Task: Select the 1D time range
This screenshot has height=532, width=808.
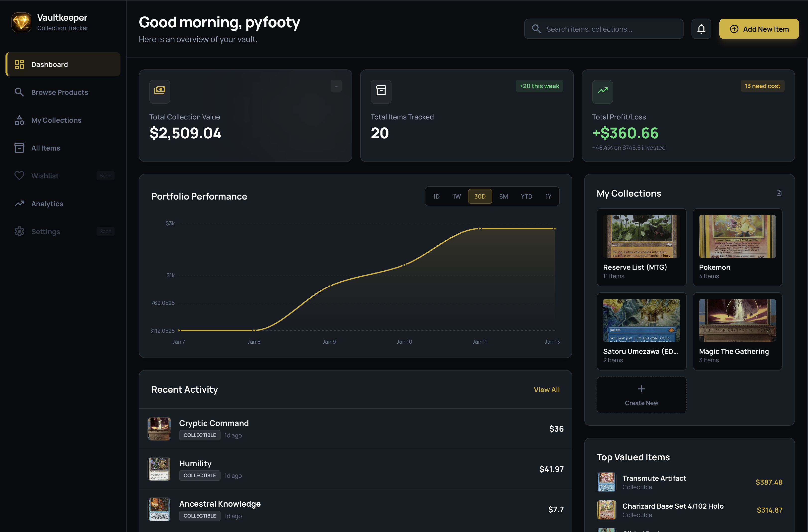Action: coord(436,196)
